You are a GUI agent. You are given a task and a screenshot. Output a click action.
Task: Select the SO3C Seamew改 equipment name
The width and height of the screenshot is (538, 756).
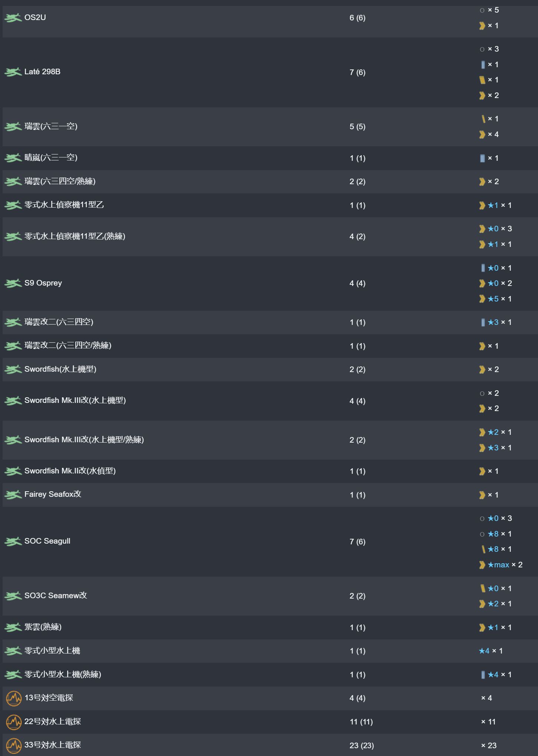(x=56, y=596)
